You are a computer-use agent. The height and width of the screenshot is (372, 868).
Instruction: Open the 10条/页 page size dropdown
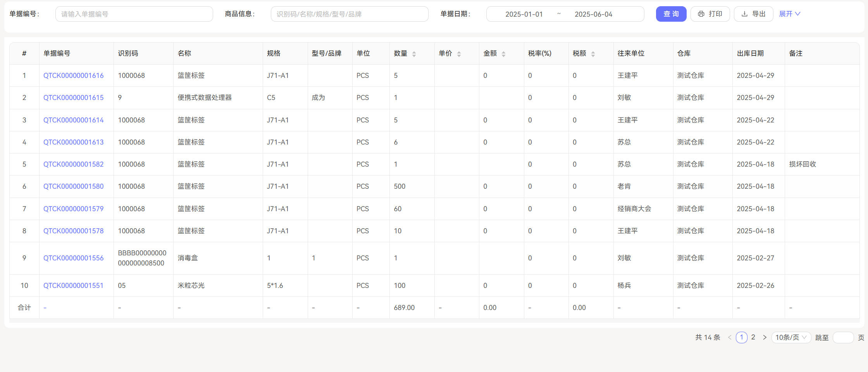point(791,337)
